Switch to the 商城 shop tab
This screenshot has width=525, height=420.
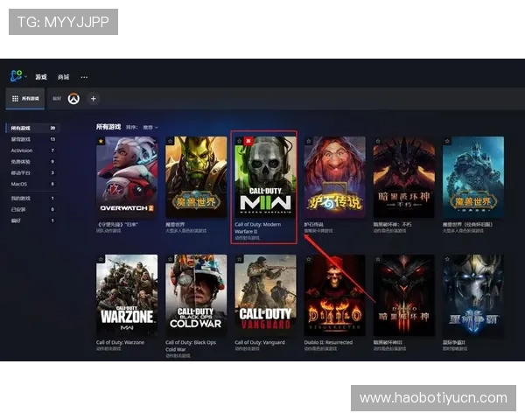tap(63, 77)
